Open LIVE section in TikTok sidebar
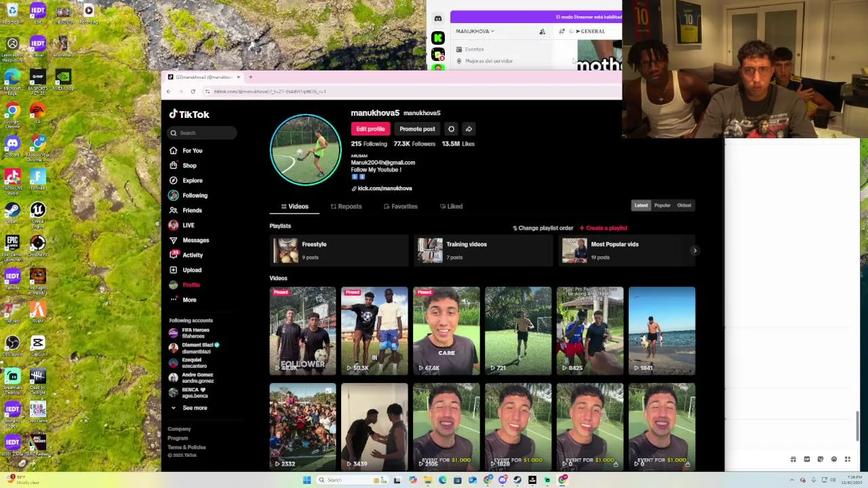 click(182, 225)
